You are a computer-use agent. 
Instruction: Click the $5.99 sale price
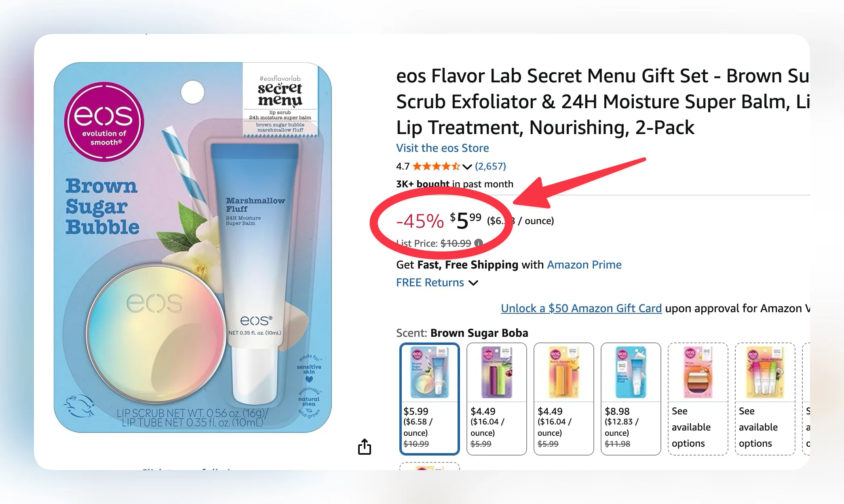point(466,221)
